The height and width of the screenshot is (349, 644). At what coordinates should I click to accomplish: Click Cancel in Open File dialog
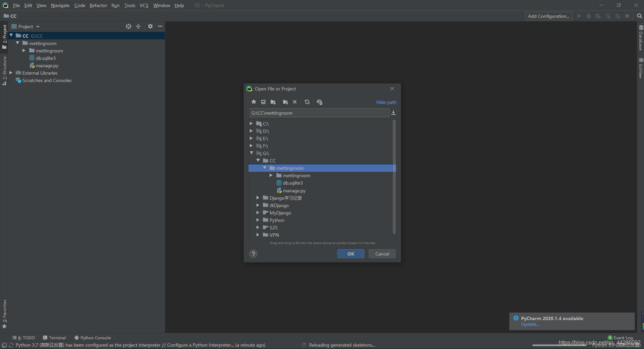(382, 254)
